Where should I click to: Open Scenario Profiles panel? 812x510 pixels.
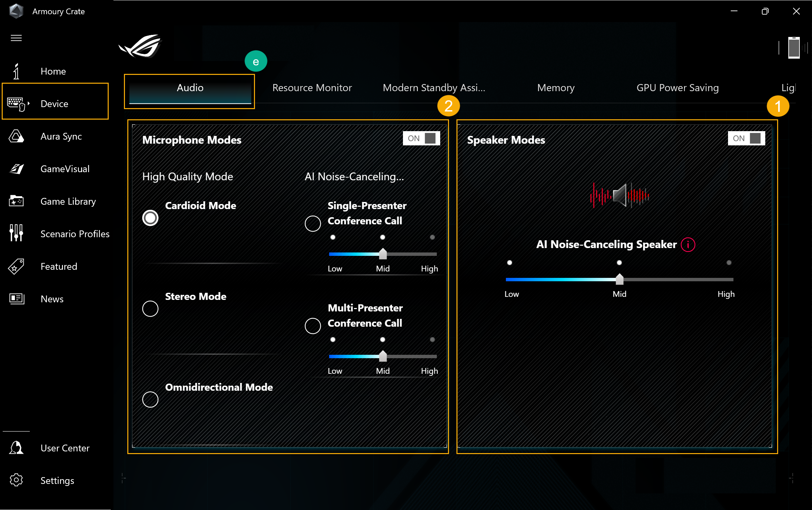tap(74, 233)
